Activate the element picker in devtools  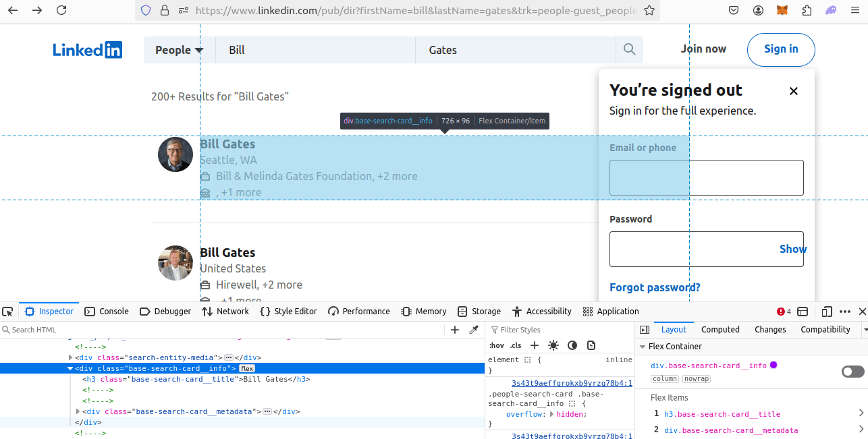(x=7, y=312)
